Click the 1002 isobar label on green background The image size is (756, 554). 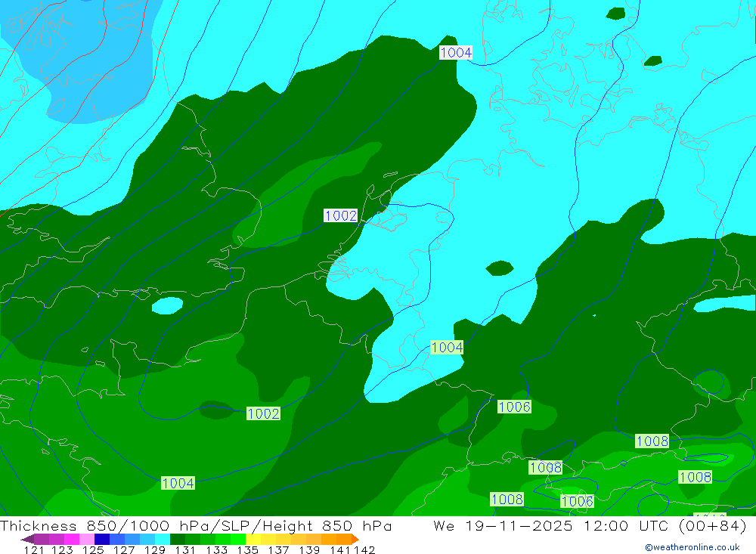click(263, 413)
